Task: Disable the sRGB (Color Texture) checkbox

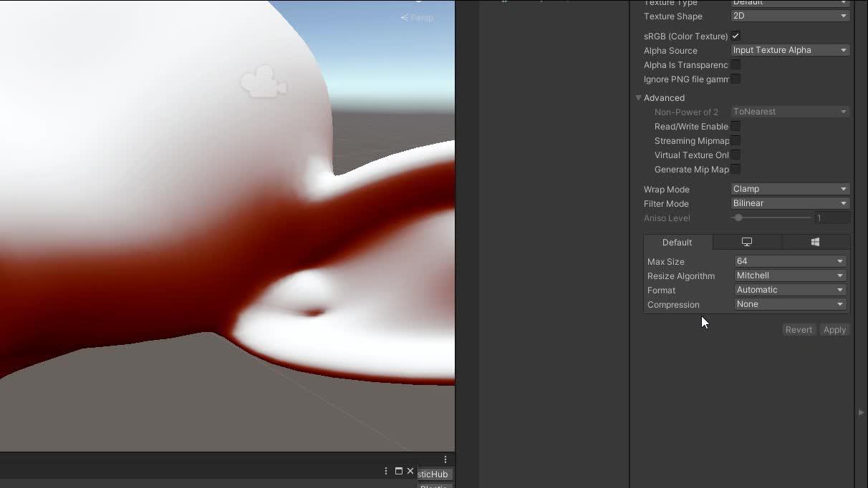Action: (736, 36)
